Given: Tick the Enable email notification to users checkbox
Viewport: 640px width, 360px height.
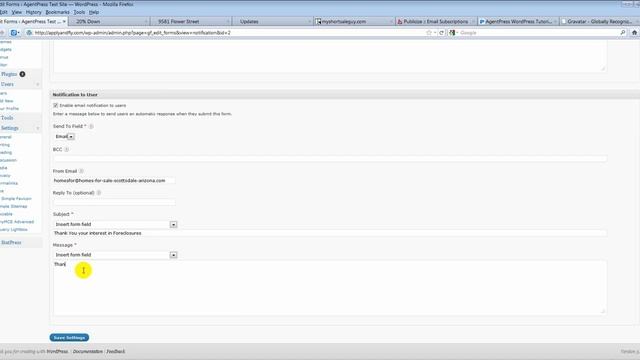Looking at the screenshot, I should coord(56,105).
